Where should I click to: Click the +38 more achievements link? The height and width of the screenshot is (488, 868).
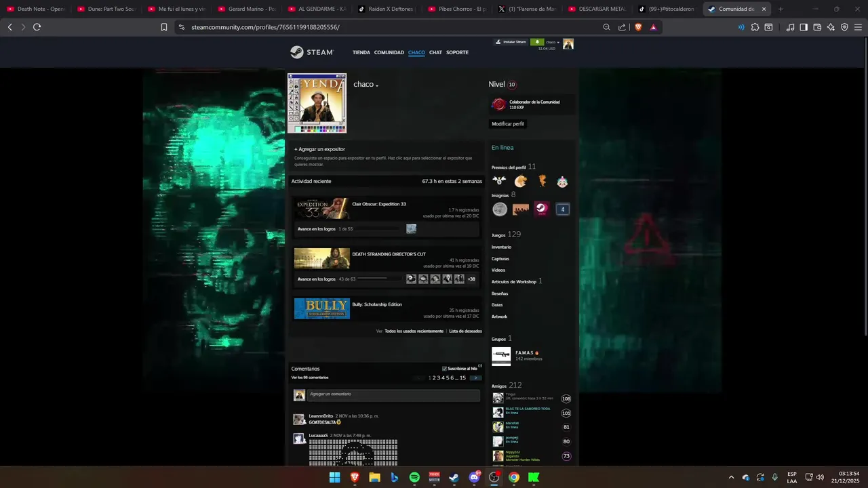coord(471,279)
